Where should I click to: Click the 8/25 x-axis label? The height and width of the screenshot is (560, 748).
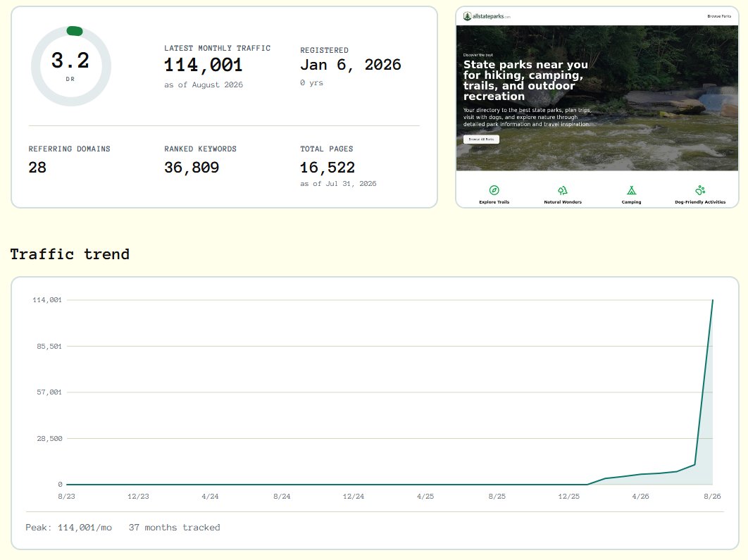coord(497,497)
